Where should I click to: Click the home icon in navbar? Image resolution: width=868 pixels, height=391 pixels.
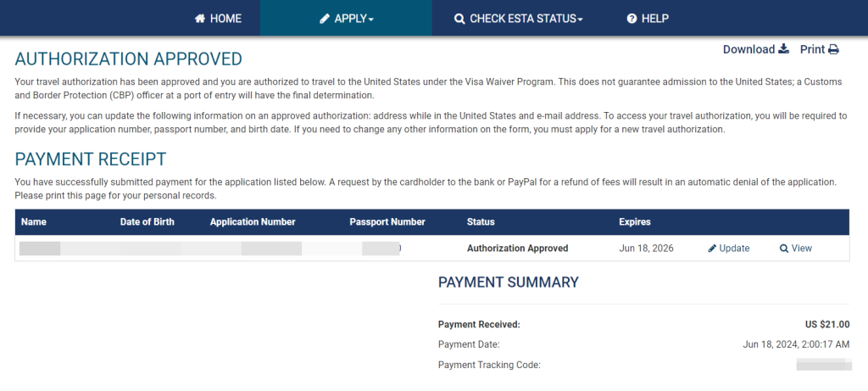pos(200,19)
